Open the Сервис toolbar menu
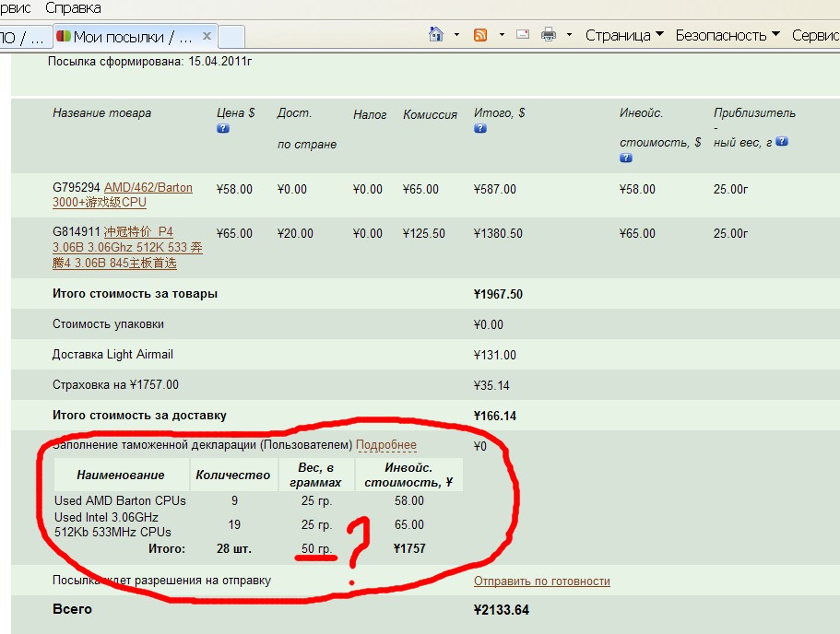The height and width of the screenshot is (634, 840). pos(815,35)
